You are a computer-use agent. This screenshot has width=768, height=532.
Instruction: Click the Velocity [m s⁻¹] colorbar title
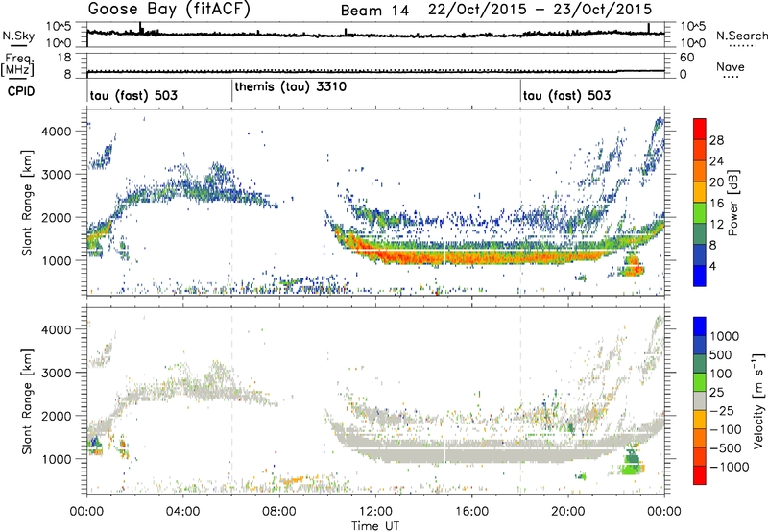758,400
